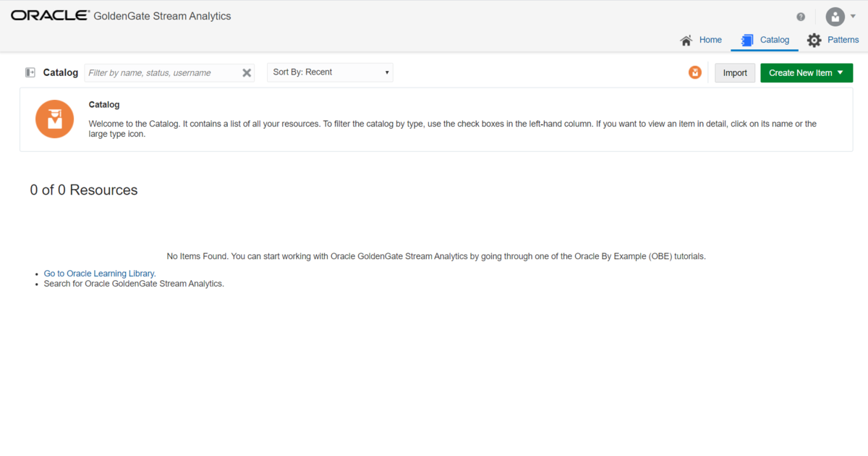This screenshot has width=868, height=456.
Task: Click the 0 of 0 Resources text
Action: tap(84, 190)
